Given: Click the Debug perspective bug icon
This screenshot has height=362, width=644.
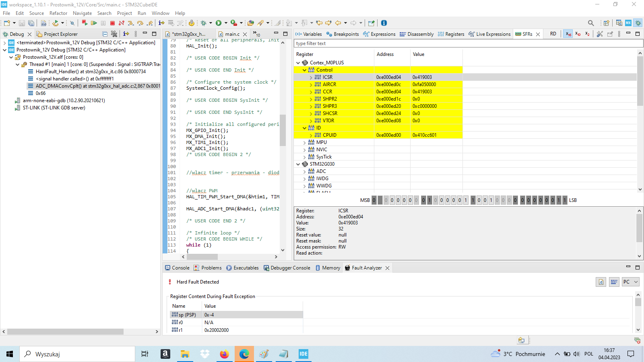Looking at the screenshot, I should (x=638, y=23).
